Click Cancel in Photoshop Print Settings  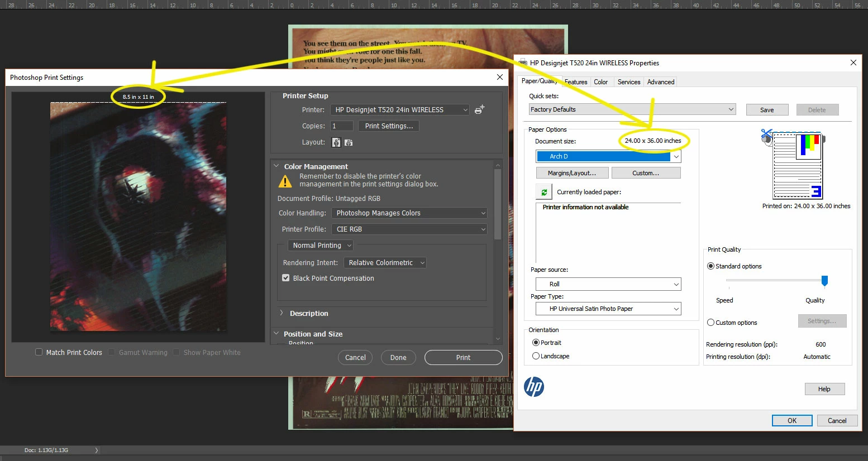pos(355,358)
